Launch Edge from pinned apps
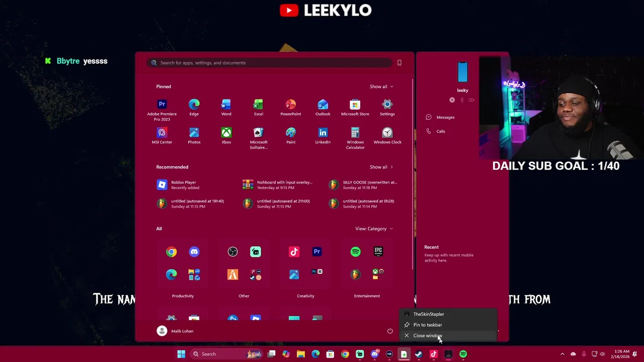Viewport: 644px width, 362px height. (x=194, y=108)
